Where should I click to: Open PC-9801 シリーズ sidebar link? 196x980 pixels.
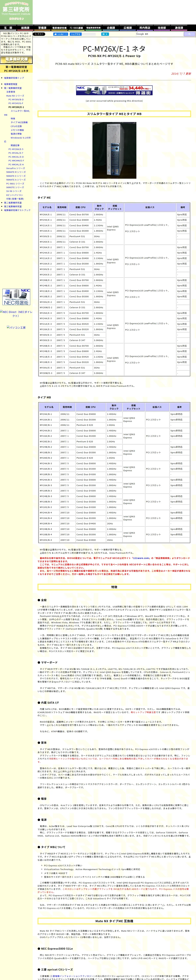15,183
